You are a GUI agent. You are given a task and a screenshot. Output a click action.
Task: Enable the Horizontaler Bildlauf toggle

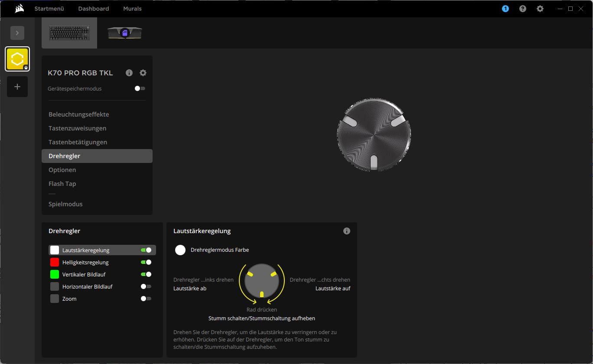(146, 286)
